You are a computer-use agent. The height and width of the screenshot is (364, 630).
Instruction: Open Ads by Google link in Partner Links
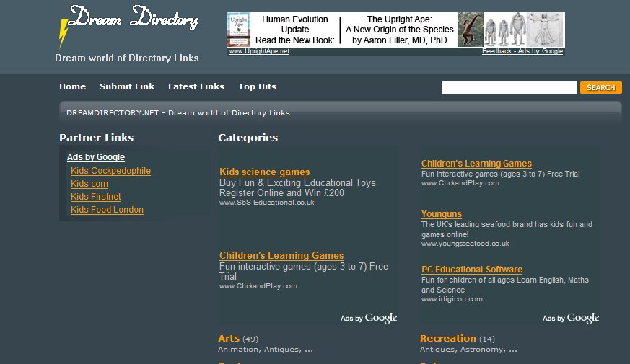[96, 157]
